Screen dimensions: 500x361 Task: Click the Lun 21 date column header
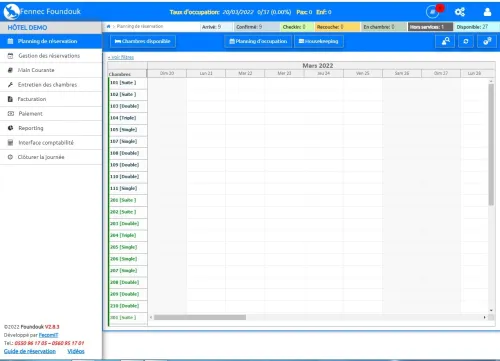[x=206, y=73]
